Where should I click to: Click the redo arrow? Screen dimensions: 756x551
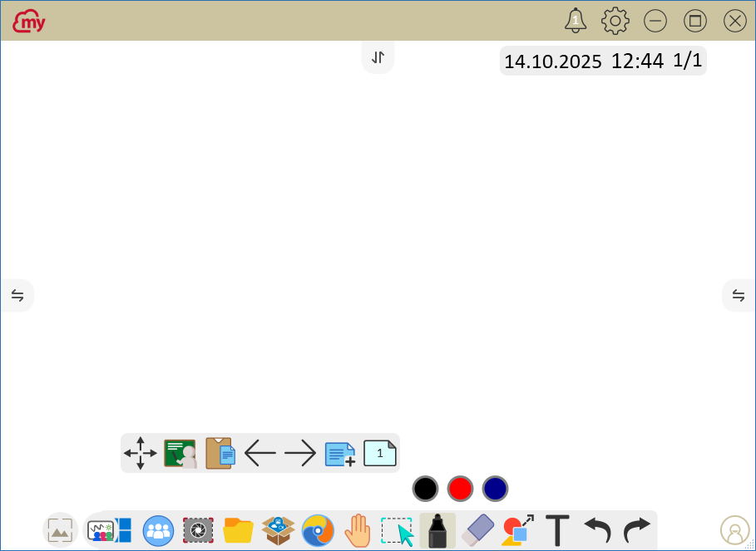(637, 530)
